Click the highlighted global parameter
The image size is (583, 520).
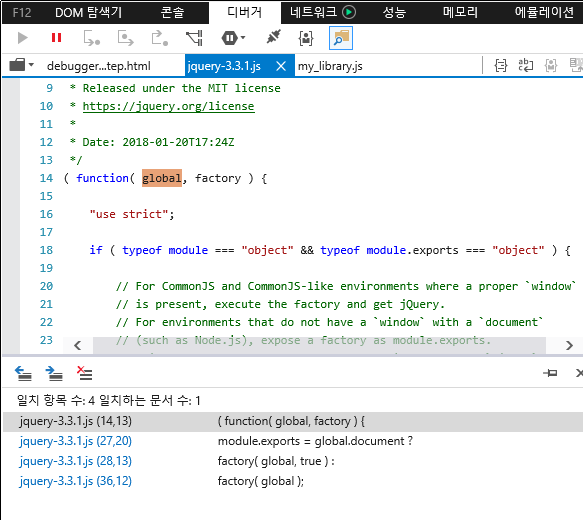click(x=162, y=178)
